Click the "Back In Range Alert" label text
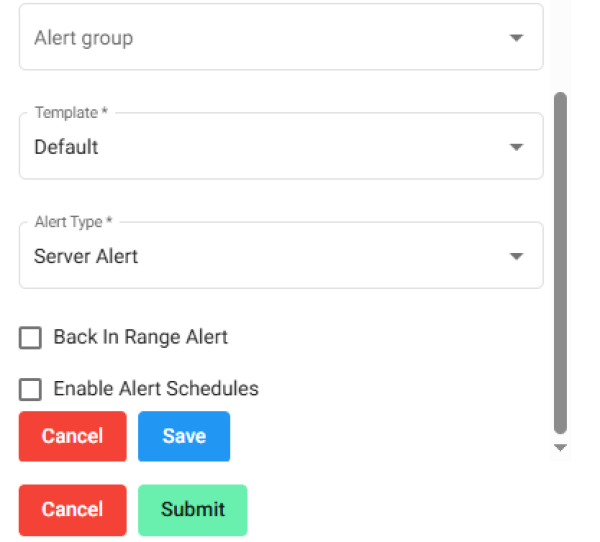The height and width of the screenshot is (542, 600). (140, 337)
